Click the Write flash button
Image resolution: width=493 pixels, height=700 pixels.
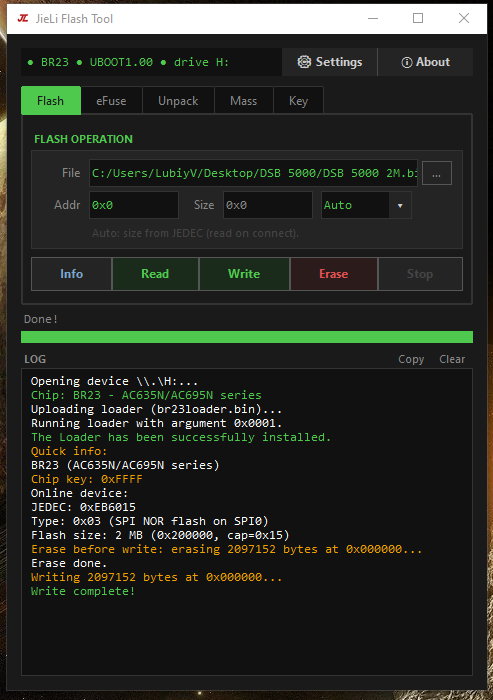coord(244,274)
